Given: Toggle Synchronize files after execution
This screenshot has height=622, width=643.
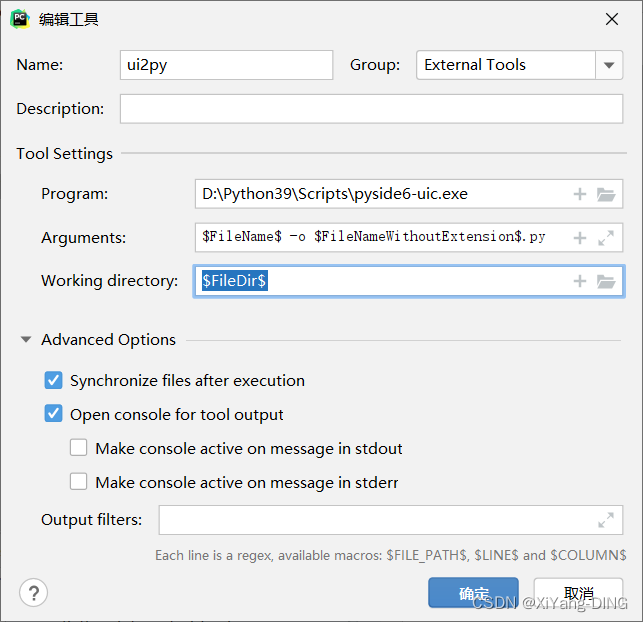Looking at the screenshot, I should pos(53,381).
